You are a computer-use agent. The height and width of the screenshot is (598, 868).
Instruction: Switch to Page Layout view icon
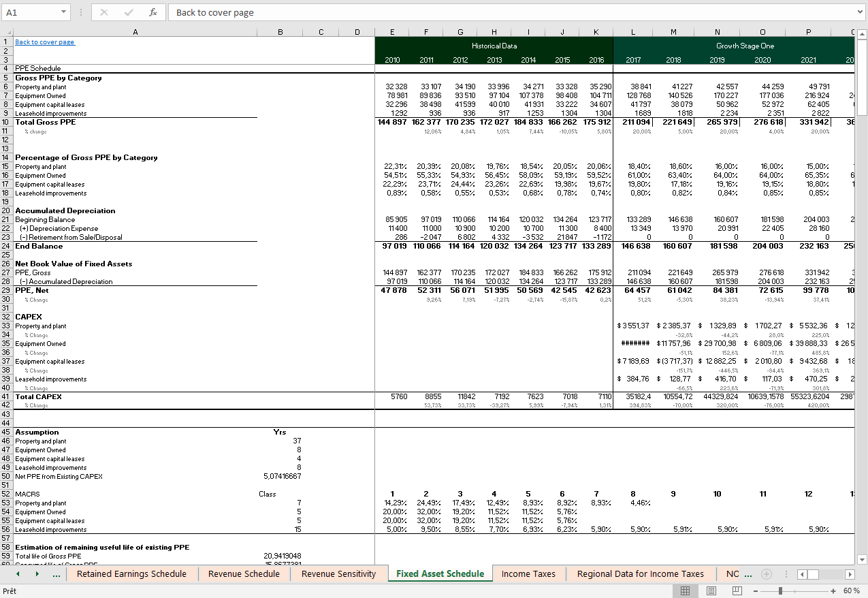(711, 591)
